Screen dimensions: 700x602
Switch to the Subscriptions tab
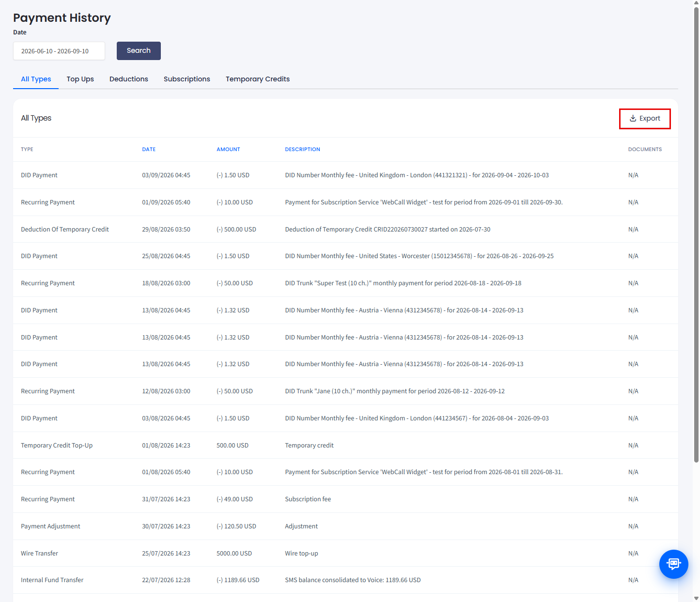(187, 79)
